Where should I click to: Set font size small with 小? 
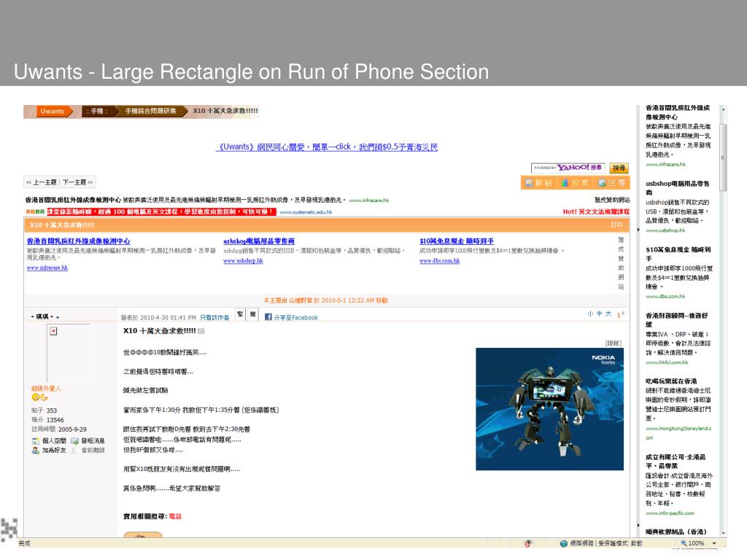[590, 314]
